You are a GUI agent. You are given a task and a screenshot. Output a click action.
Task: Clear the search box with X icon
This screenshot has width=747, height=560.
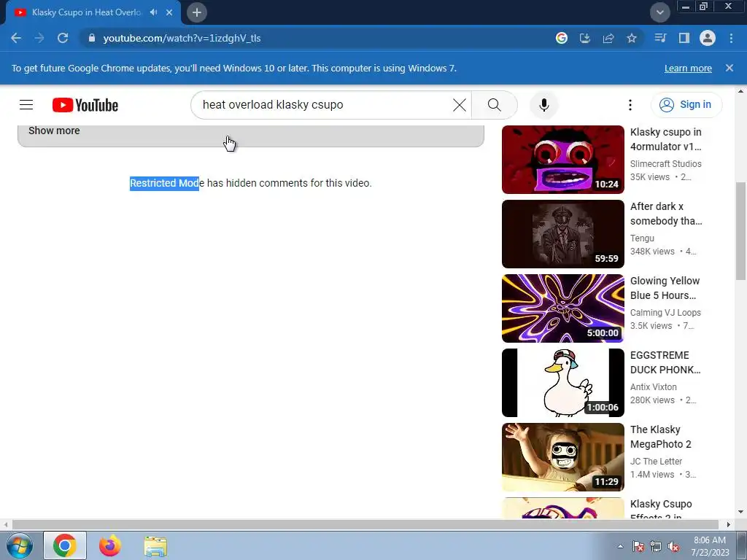[460, 105]
